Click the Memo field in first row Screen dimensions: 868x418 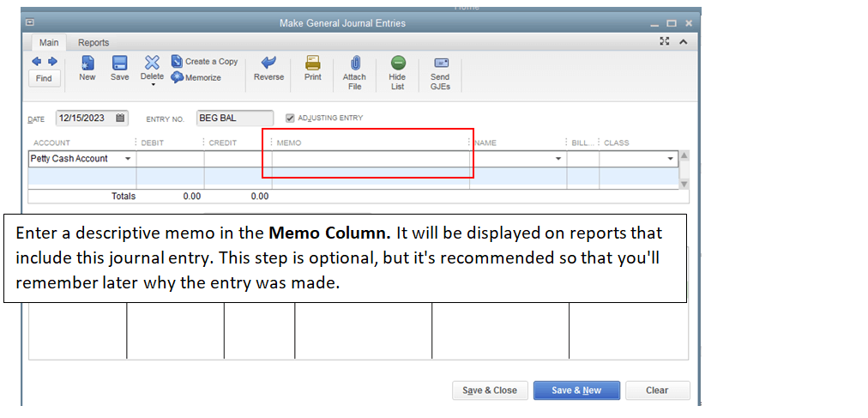tap(371, 159)
